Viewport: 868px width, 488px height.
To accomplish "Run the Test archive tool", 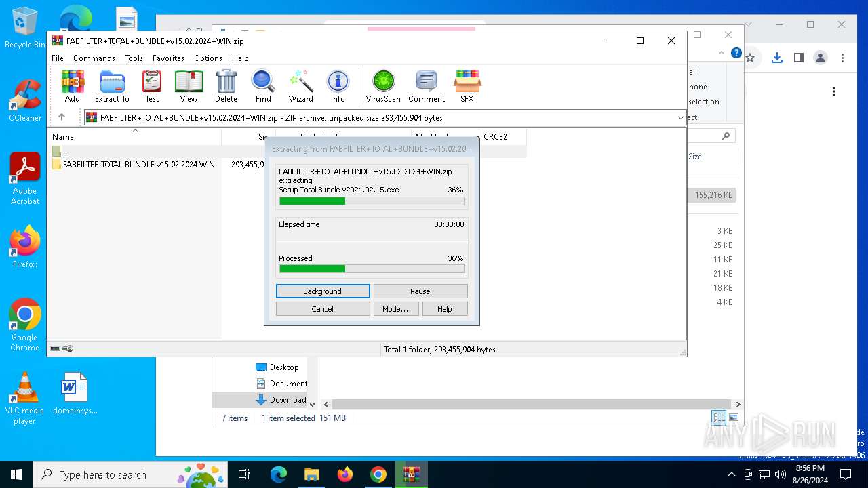I will click(x=152, y=86).
